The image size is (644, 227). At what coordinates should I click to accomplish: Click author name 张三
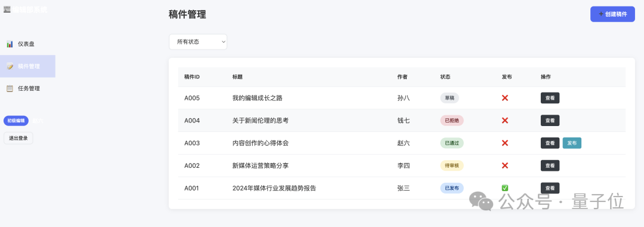click(x=403, y=188)
